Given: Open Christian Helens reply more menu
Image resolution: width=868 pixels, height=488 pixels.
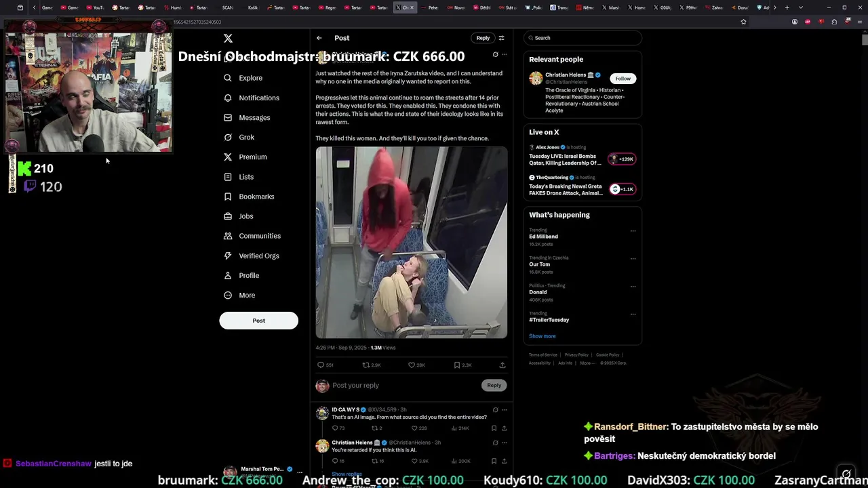Looking at the screenshot, I should pos(504,442).
